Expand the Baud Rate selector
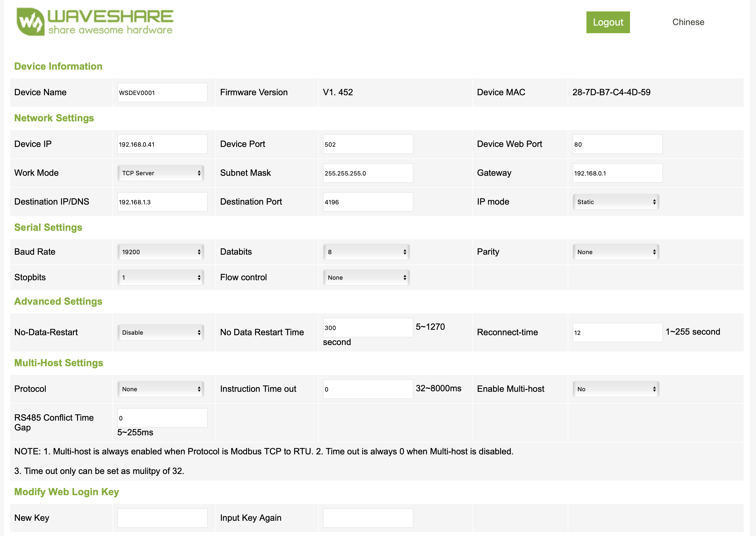Image resolution: width=756 pixels, height=536 pixels. 161,252
